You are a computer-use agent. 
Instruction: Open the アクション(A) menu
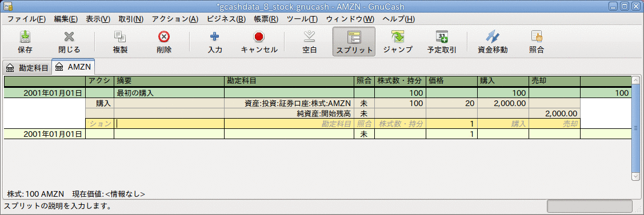point(175,19)
